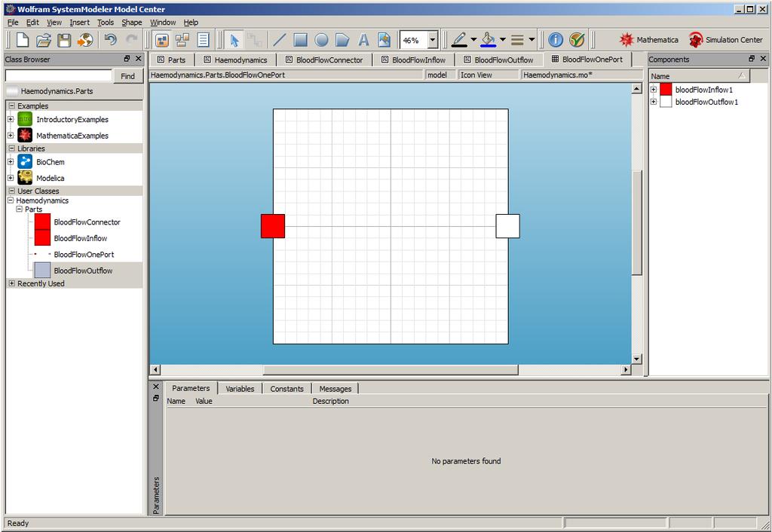Open the Variables tab

coord(240,389)
